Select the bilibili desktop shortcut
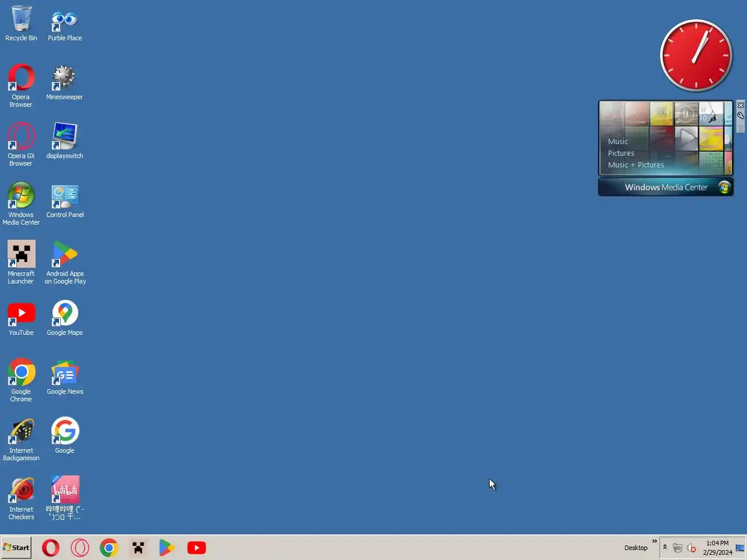The height and width of the screenshot is (560, 747). pos(65,499)
